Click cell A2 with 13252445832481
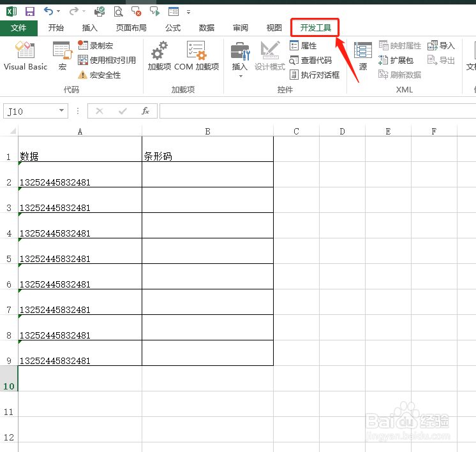This screenshot has width=476, height=452. coord(80,175)
